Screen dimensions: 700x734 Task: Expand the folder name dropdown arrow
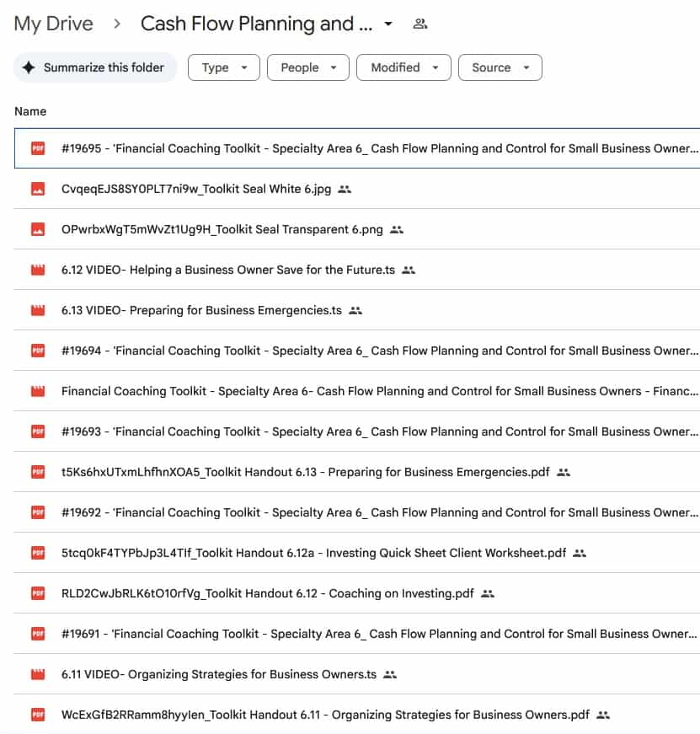[x=388, y=24]
